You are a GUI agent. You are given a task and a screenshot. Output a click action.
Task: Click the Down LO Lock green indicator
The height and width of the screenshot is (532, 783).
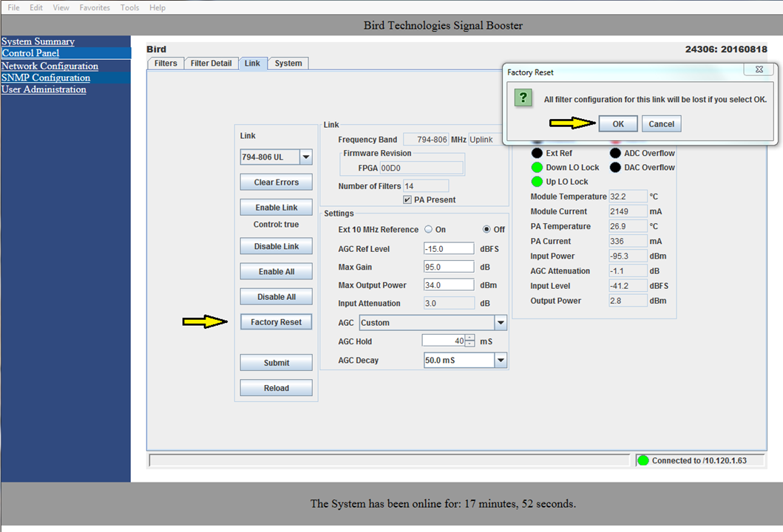(x=537, y=167)
